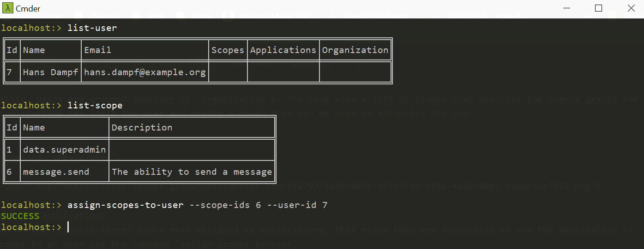Click the 'Description' column header
The image size is (644, 249).
coord(142,128)
